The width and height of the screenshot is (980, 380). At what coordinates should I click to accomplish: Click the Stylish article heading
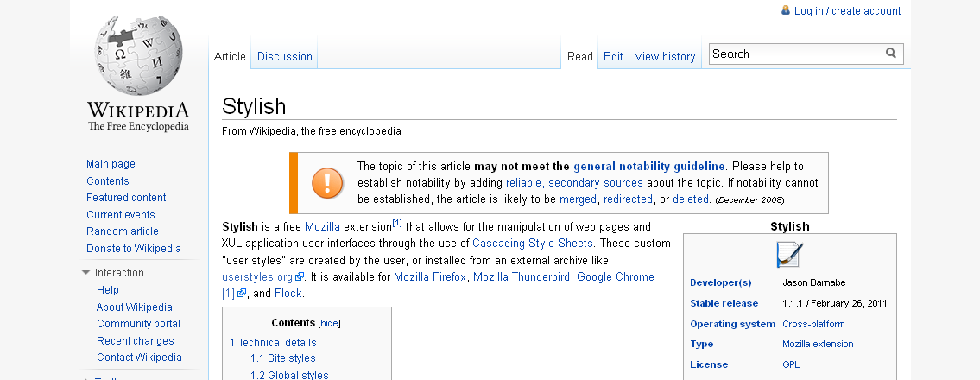pyautogui.click(x=254, y=106)
